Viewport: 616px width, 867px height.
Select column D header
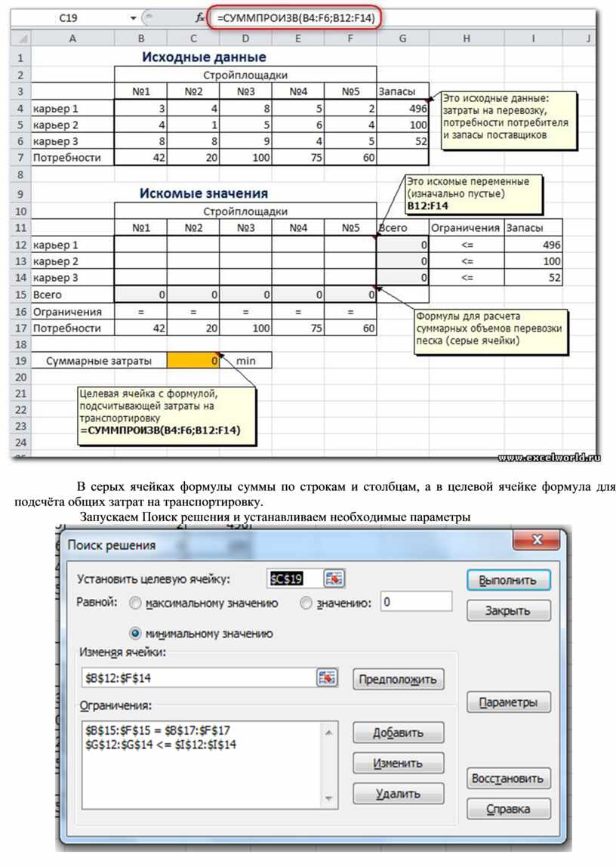[246, 38]
